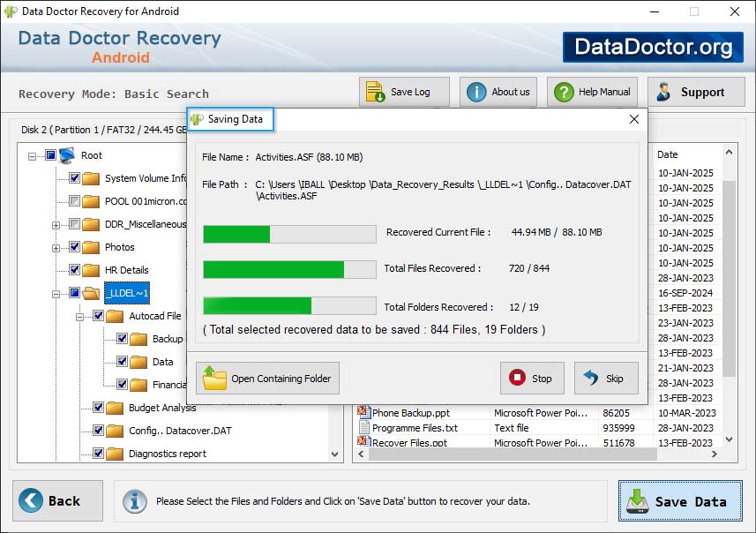This screenshot has width=756, height=533.
Task: Expand the Photos folder node
Action: tap(56, 249)
